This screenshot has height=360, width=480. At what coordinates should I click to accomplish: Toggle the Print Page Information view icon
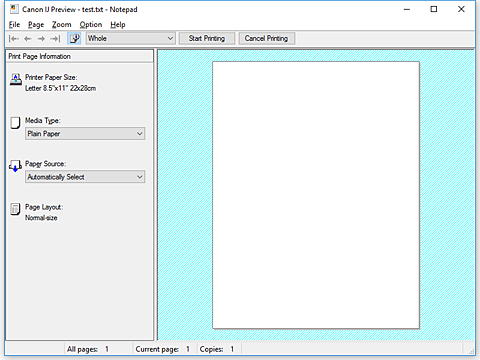(x=74, y=39)
